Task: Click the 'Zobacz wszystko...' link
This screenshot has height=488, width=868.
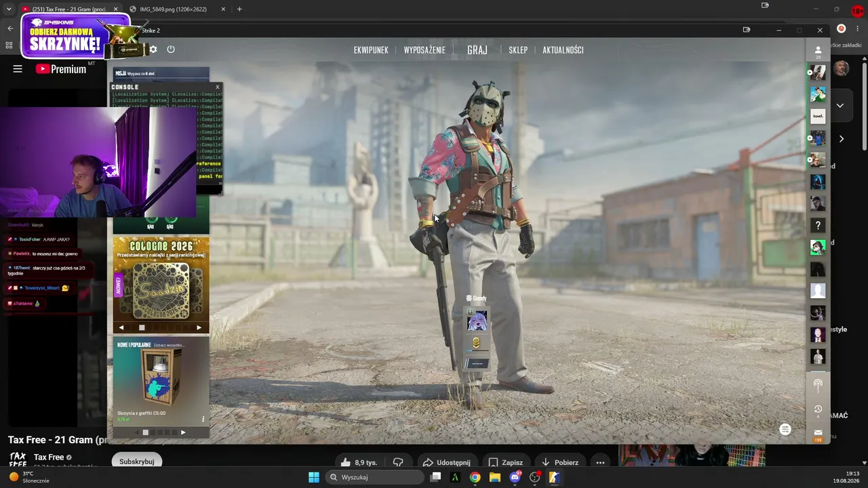Action: tap(168, 345)
